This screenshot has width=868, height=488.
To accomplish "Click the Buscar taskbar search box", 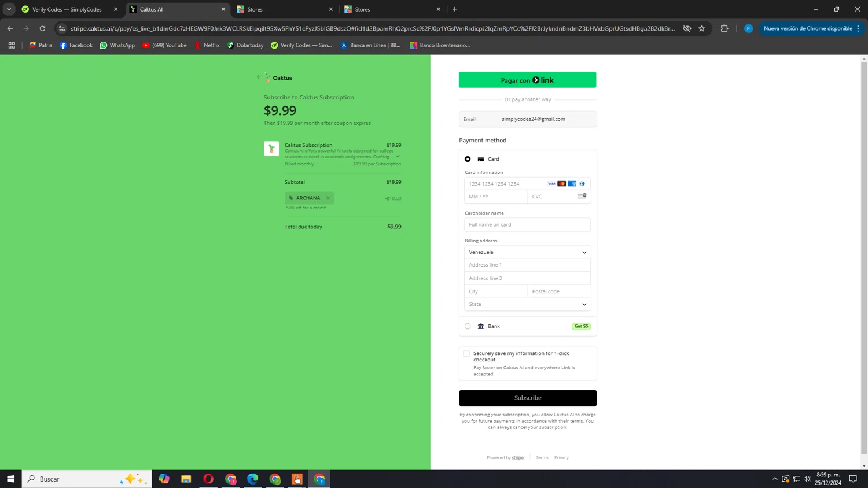I will pyautogui.click(x=87, y=479).
